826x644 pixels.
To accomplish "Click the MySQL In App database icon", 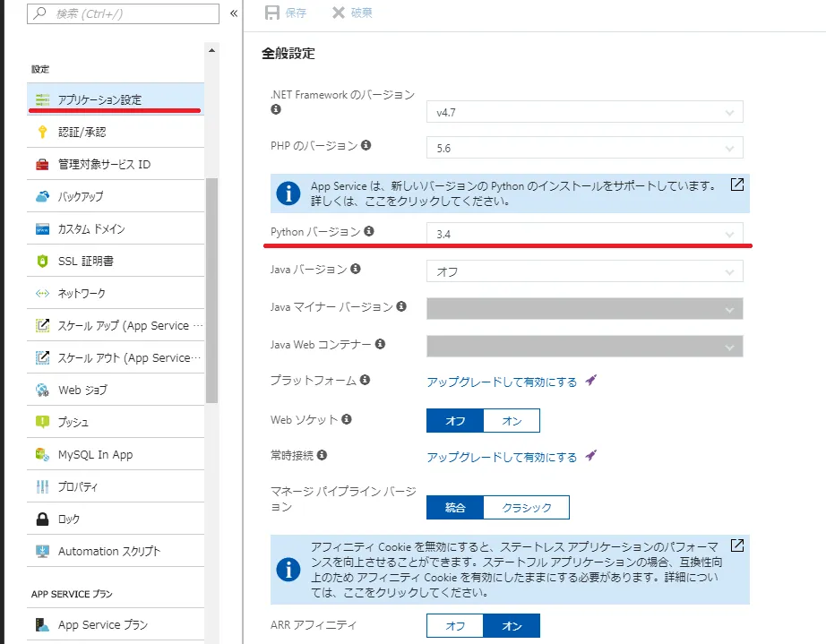I will pos(42,454).
